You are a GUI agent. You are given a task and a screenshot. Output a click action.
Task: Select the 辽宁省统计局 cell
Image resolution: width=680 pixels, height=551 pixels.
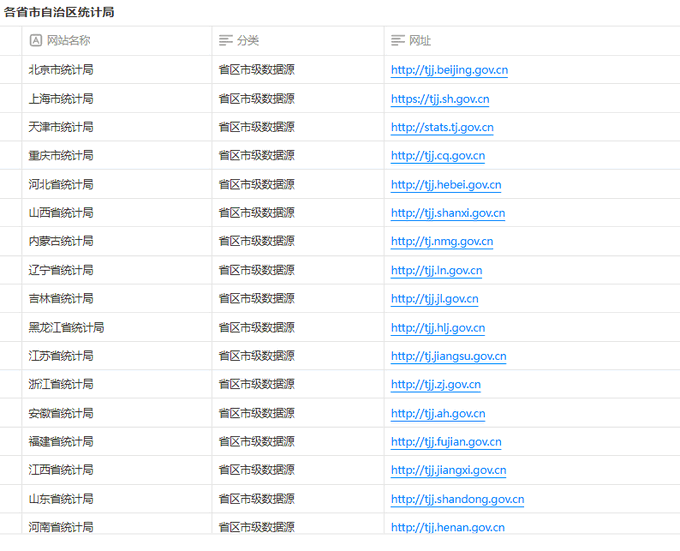pyautogui.click(x=117, y=270)
